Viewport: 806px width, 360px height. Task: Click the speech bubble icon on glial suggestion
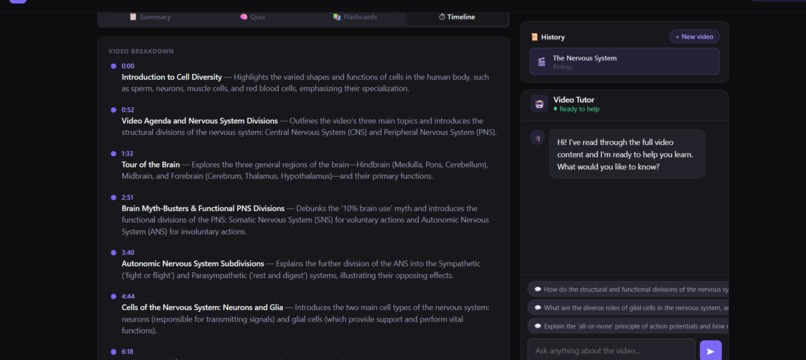pos(538,308)
